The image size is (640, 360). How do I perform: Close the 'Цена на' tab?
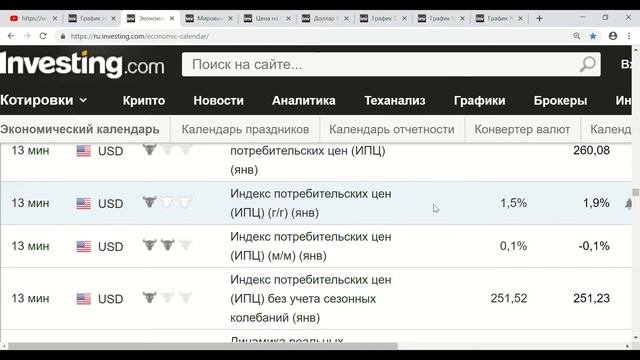289,18
